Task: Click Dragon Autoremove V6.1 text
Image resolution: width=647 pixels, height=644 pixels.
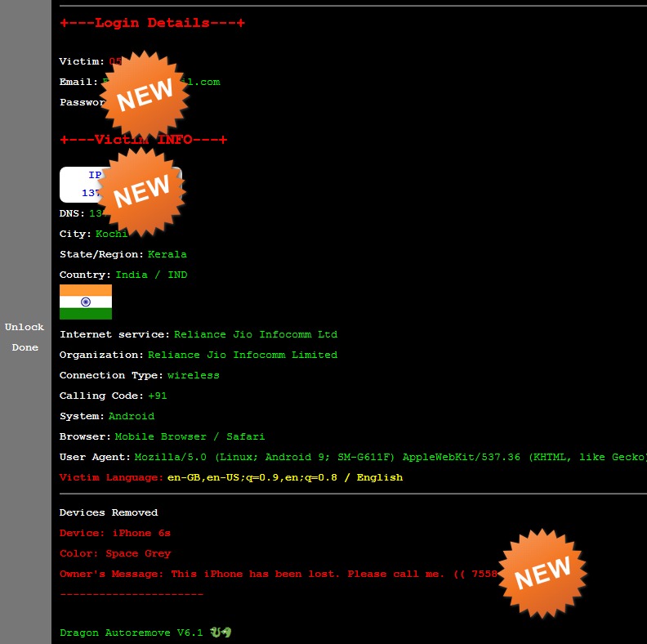Action: [x=132, y=633]
